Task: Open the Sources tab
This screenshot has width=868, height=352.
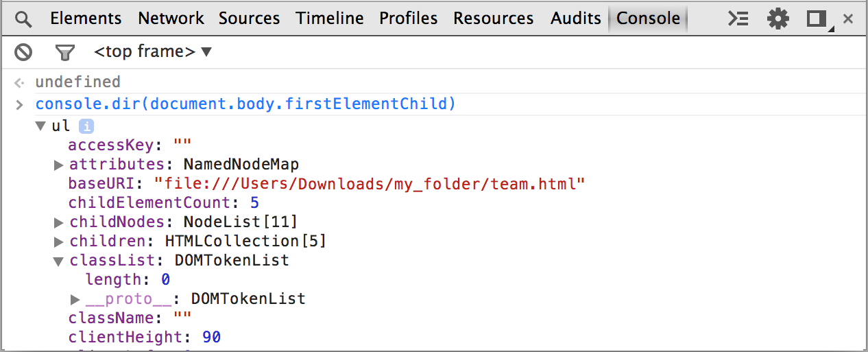Action: pyautogui.click(x=250, y=19)
